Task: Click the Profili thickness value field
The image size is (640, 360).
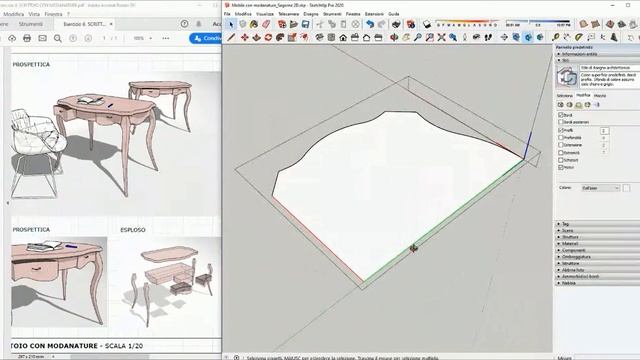Action: click(604, 131)
